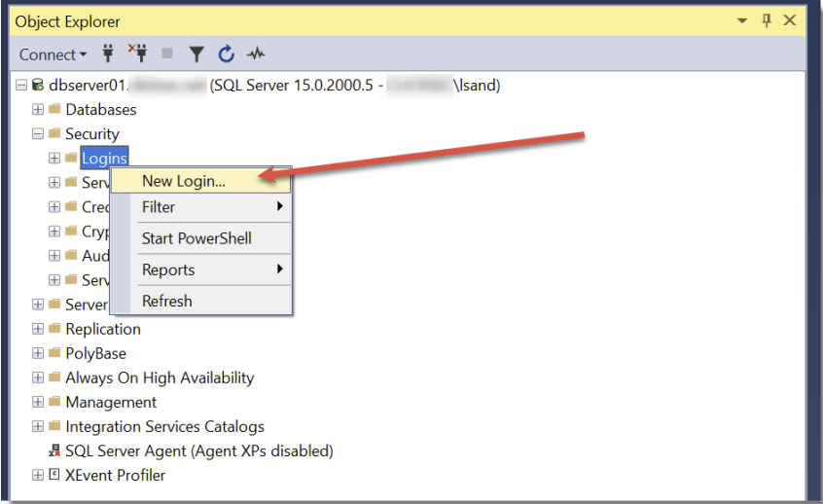Expand the Integration Services Catalogs node

(x=38, y=426)
